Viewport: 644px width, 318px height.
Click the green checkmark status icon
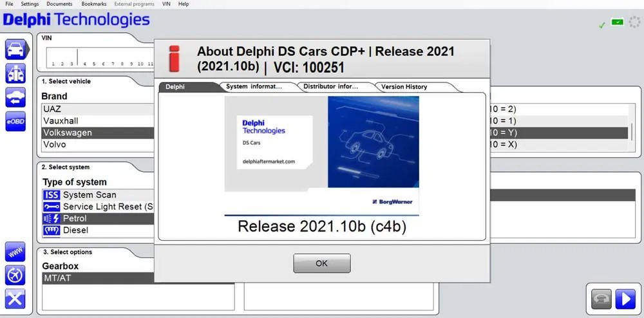(x=601, y=25)
